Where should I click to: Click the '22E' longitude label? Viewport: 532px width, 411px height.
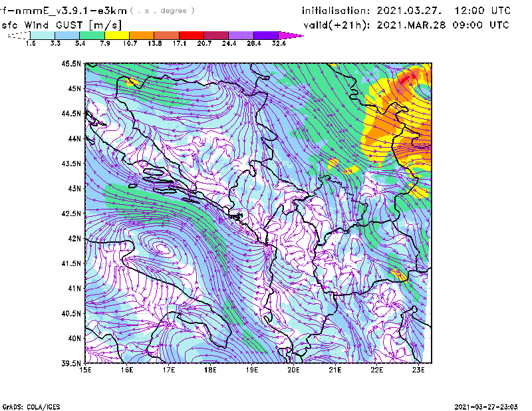pos(376,370)
